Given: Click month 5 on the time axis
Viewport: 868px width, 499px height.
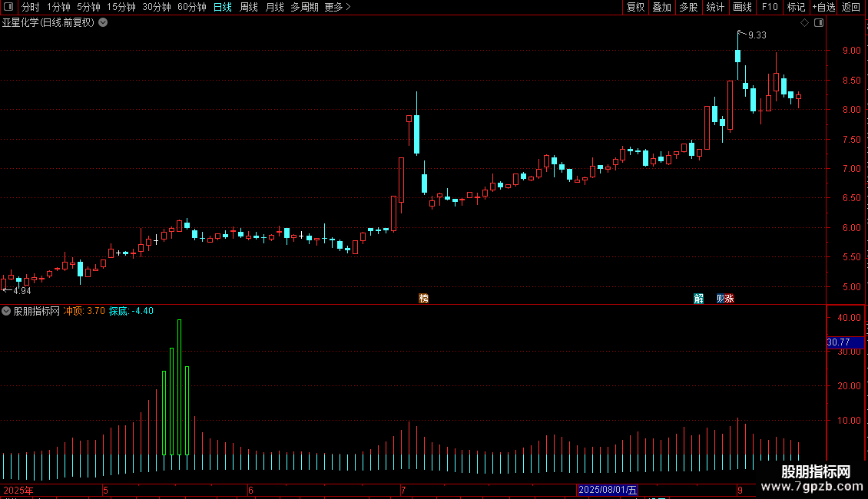Looking at the screenshot, I should pos(105,490).
